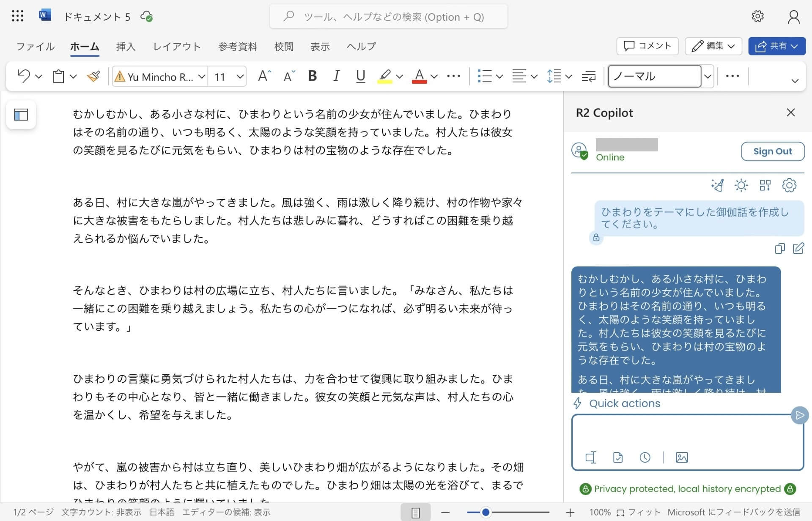Switch to the 校閲 tab
This screenshot has width=812, height=521.
tap(284, 46)
